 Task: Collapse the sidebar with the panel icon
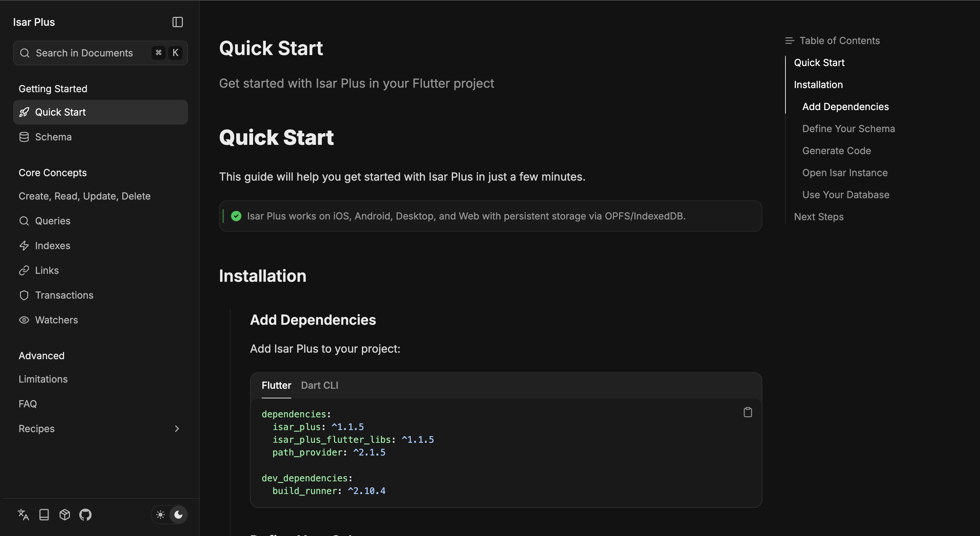(x=177, y=22)
